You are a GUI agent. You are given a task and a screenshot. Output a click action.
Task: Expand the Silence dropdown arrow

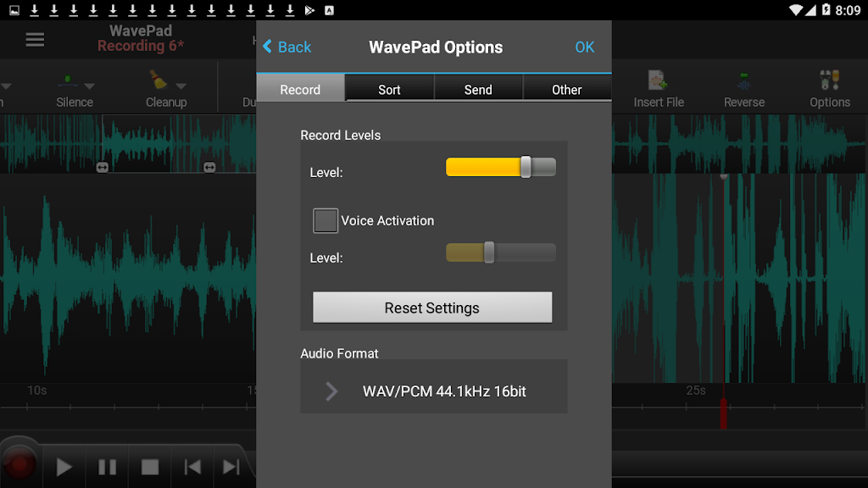tap(90, 86)
